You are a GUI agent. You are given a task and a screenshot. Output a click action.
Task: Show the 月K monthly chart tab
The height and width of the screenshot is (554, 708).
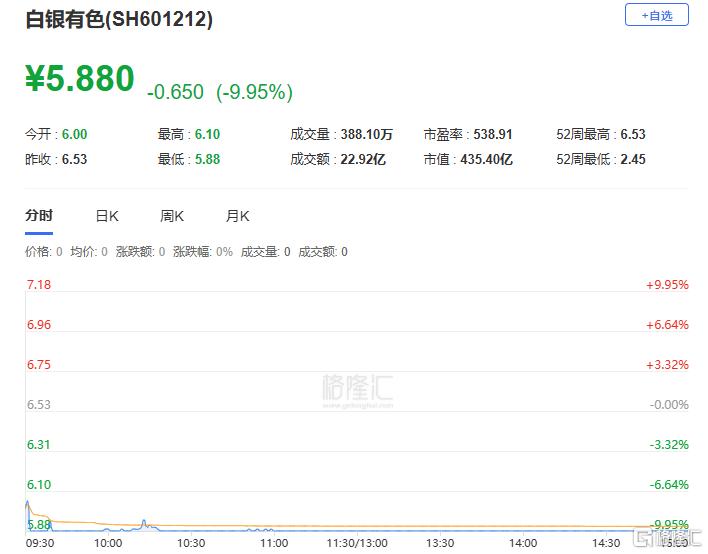point(237,216)
